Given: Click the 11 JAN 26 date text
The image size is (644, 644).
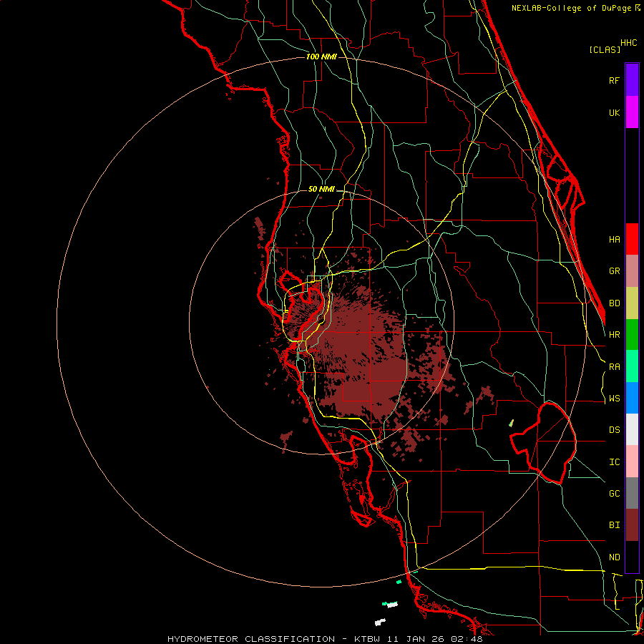Looking at the screenshot, I should coord(416,639).
